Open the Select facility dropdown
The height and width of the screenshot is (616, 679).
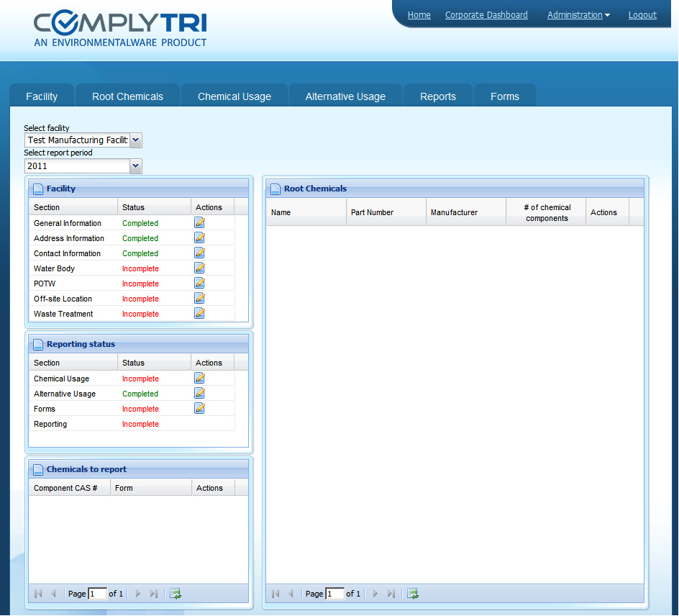136,140
